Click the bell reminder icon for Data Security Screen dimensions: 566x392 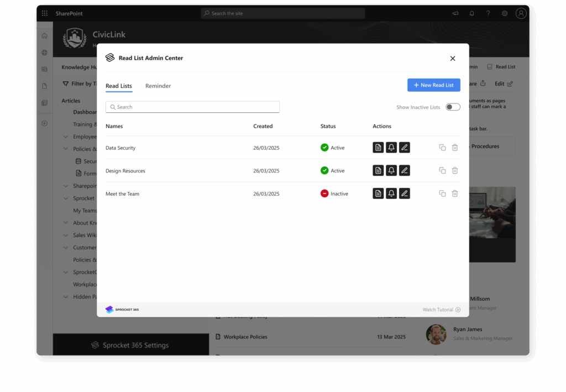tap(391, 148)
